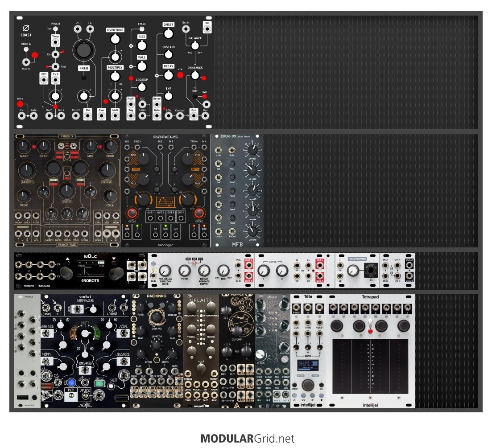Click the OUT 1 jack on Abacus
This screenshot has height=448, width=496.
coord(150,218)
